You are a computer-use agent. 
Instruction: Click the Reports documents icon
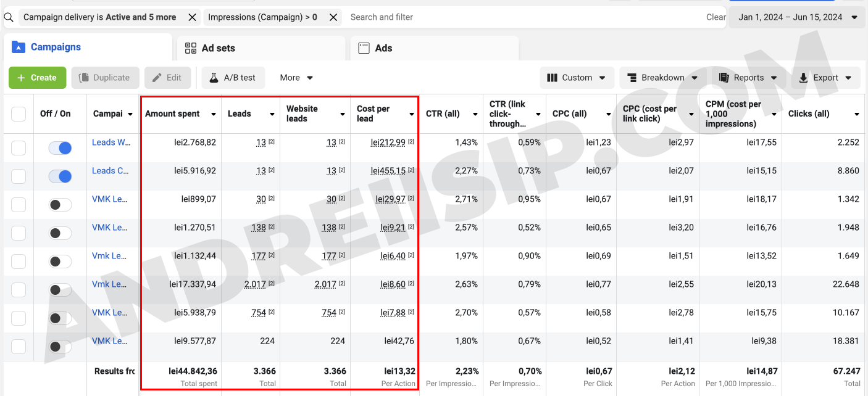click(724, 78)
